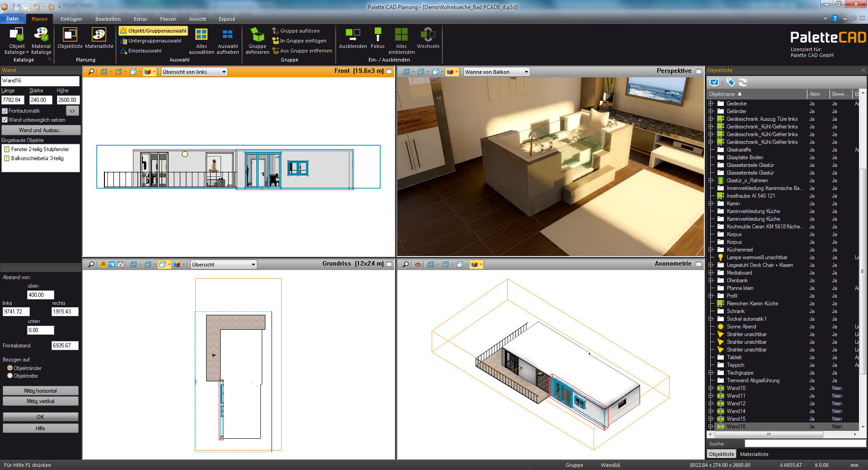This screenshot has height=470, width=868.
Task: Click the Mittig horizontal button
Action: (40, 391)
